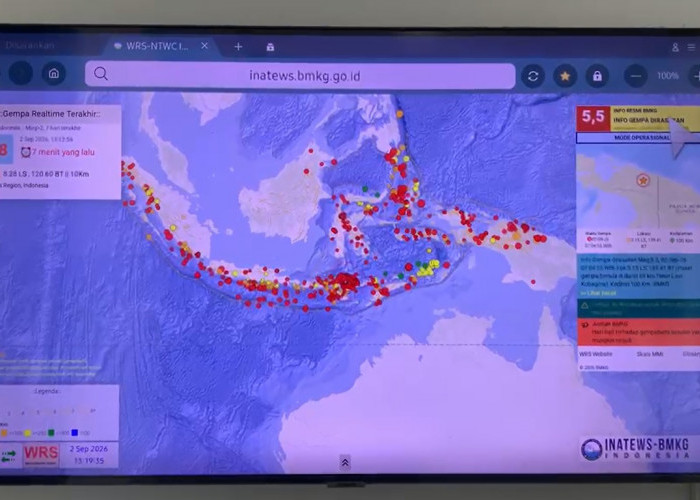Click the search magnifier in address bar
This screenshot has height=500, width=700.
[x=101, y=74]
